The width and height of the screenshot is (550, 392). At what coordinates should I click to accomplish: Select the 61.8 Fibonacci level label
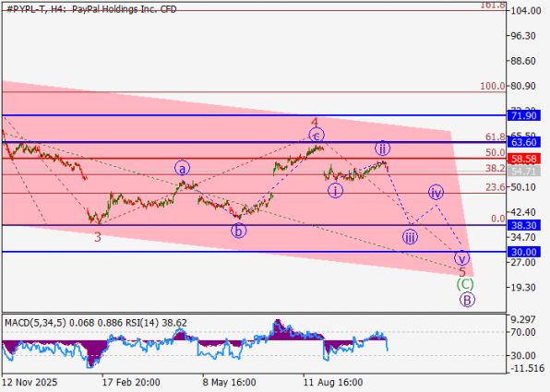[496, 137]
